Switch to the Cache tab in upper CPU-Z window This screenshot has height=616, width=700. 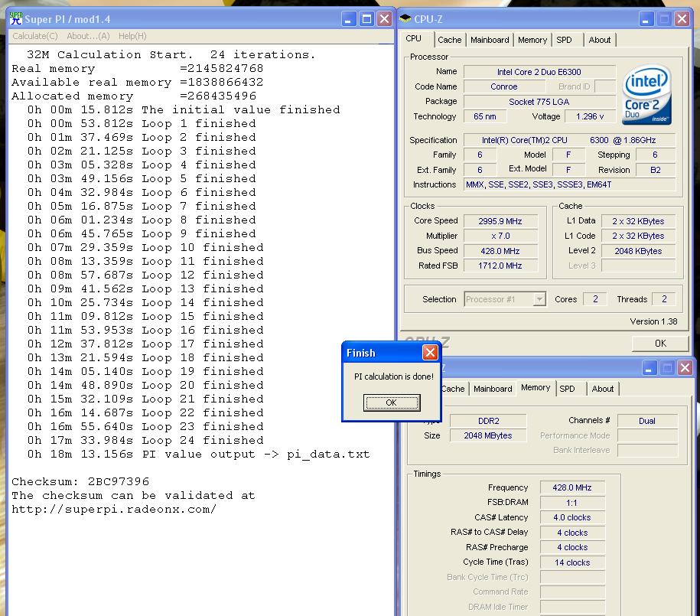pos(450,40)
